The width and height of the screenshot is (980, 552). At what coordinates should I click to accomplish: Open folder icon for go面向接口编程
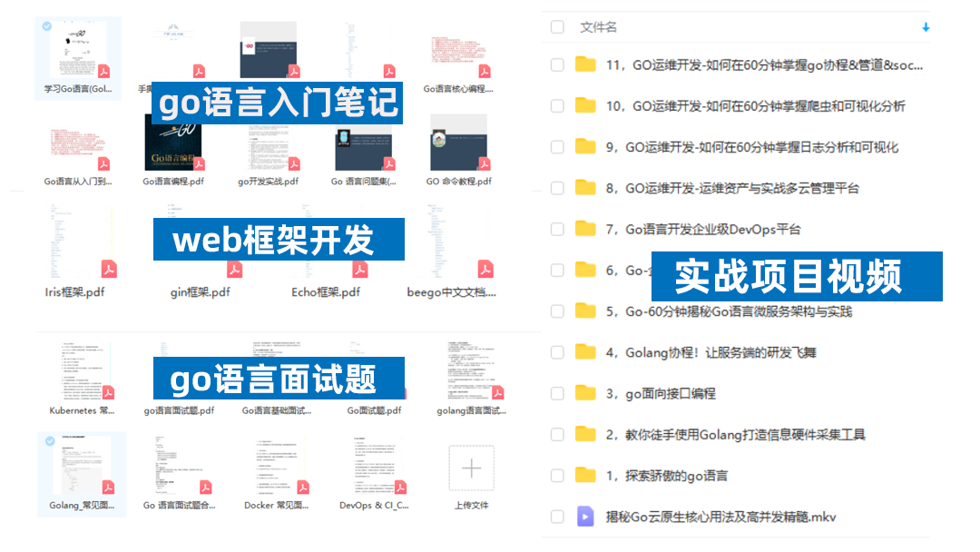click(x=585, y=393)
